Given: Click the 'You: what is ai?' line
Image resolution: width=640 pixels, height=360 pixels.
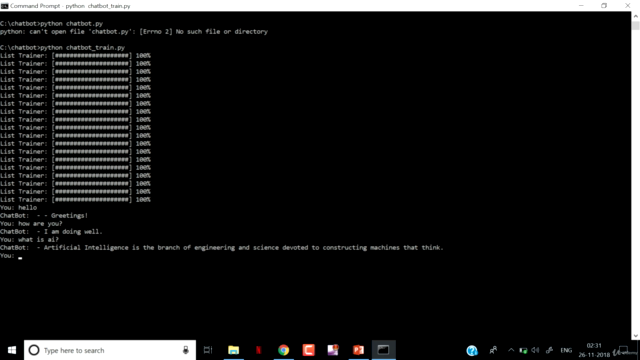Looking at the screenshot, I should coord(29,240).
